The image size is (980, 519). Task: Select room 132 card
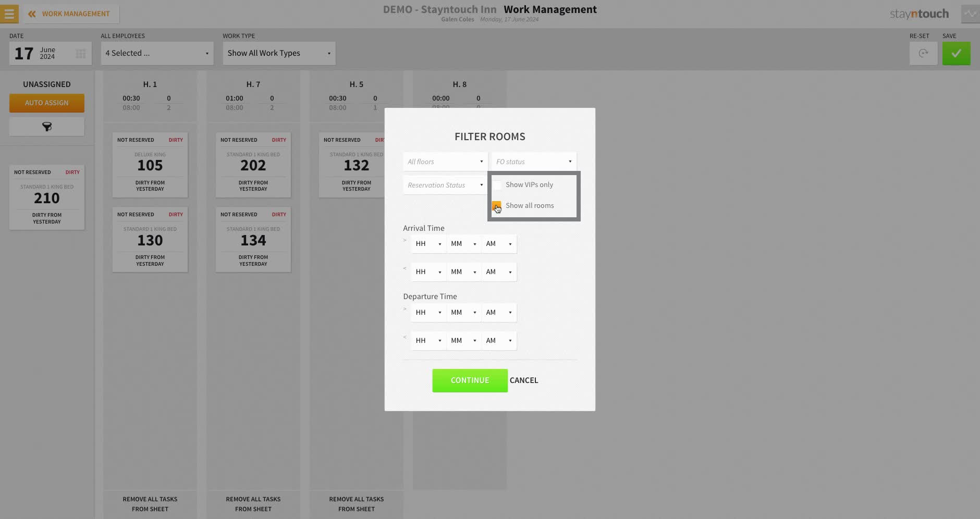[352, 165]
